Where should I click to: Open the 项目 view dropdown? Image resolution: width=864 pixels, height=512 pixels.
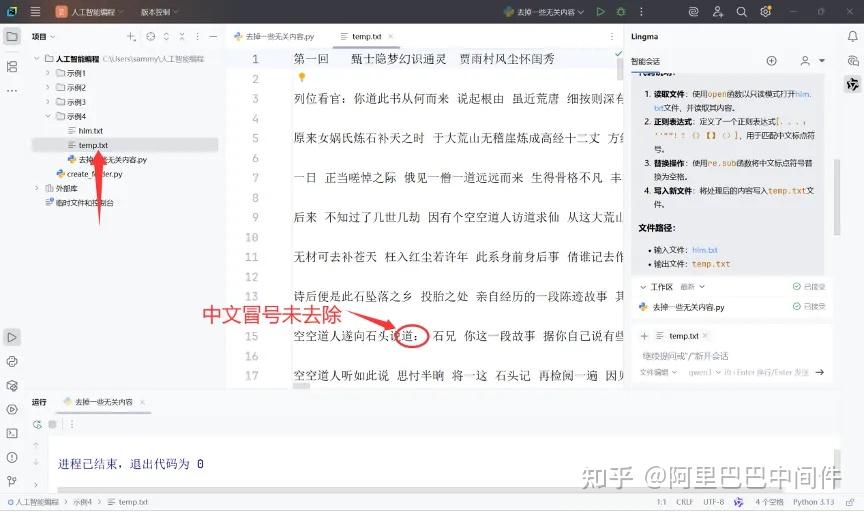(44, 36)
